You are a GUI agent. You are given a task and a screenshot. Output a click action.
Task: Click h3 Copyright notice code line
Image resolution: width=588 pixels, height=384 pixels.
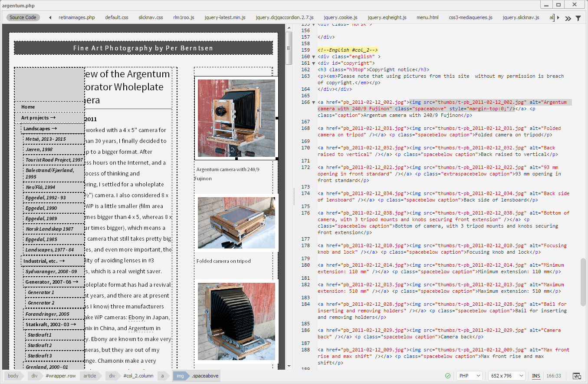coord(373,70)
